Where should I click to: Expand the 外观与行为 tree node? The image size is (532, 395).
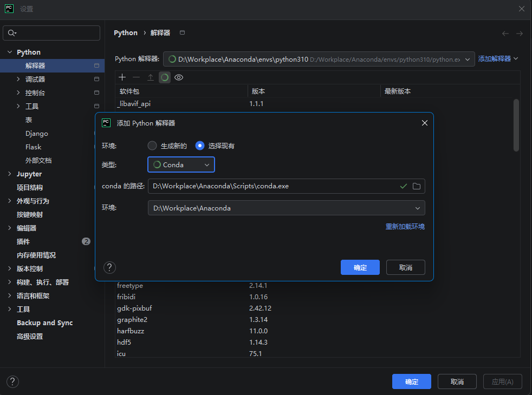[x=10, y=201]
